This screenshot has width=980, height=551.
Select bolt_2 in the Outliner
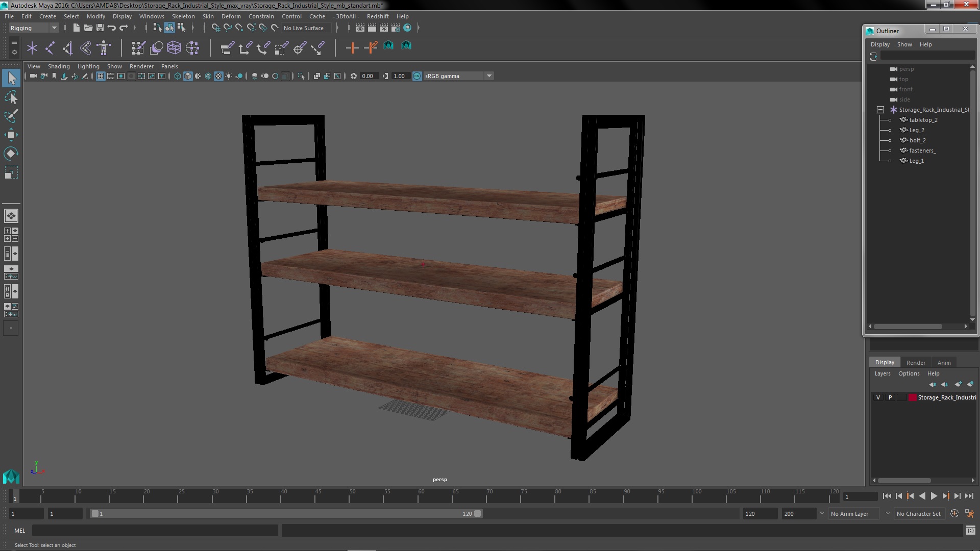[x=917, y=140]
